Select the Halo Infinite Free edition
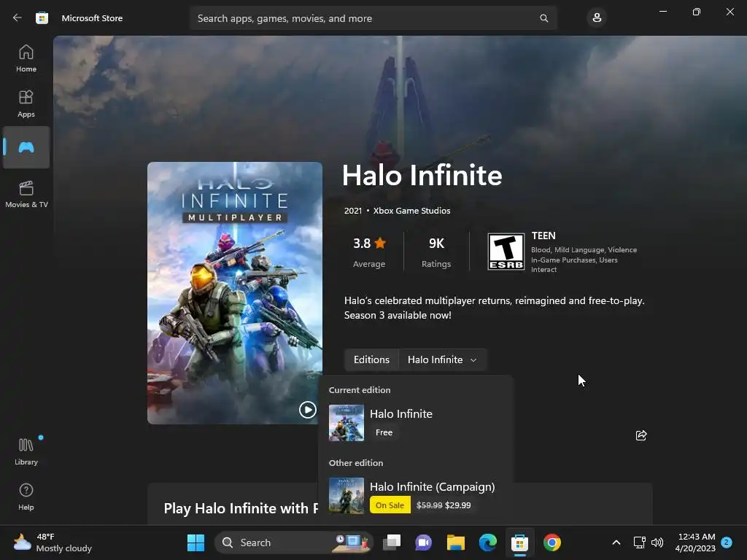Viewport: 747px width, 560px height. (415, 422)
